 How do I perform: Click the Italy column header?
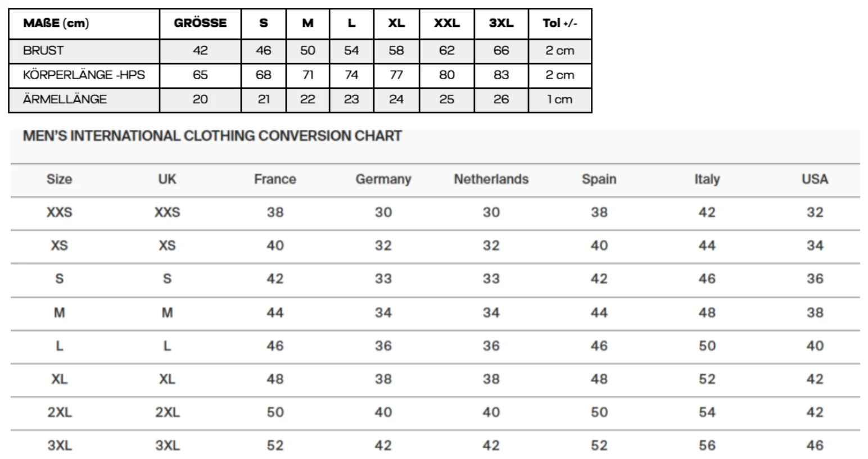707,179
